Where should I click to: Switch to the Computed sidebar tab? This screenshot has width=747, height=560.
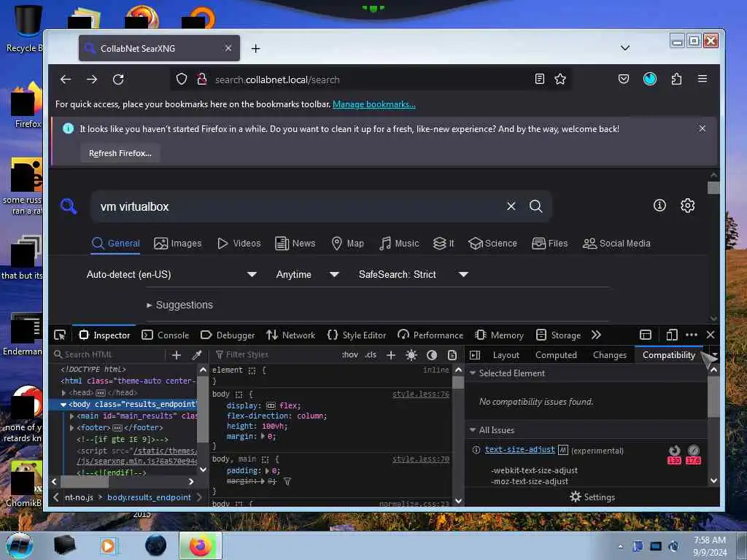[x=556, y=355]
